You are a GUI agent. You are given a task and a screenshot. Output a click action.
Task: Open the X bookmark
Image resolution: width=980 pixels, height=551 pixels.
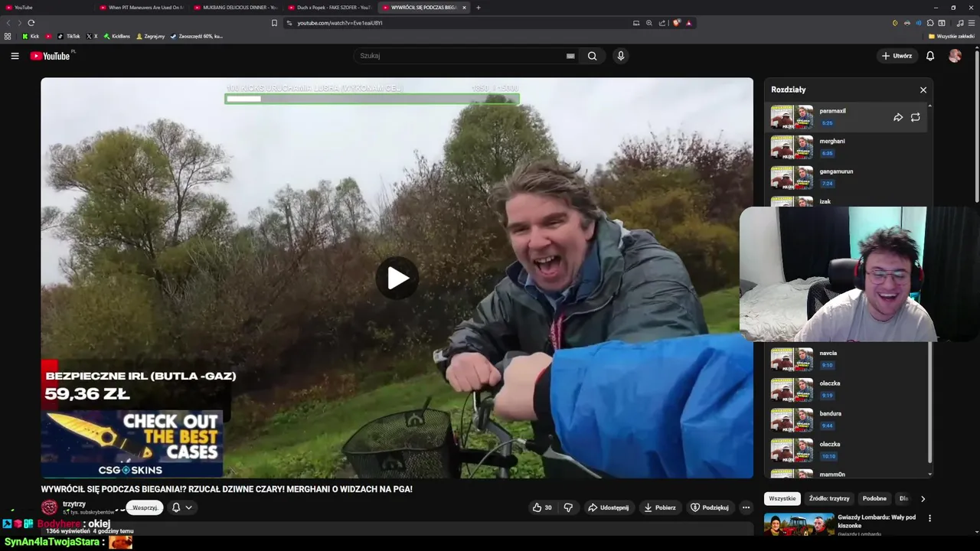pyautogui.click(x=92, y=36)
